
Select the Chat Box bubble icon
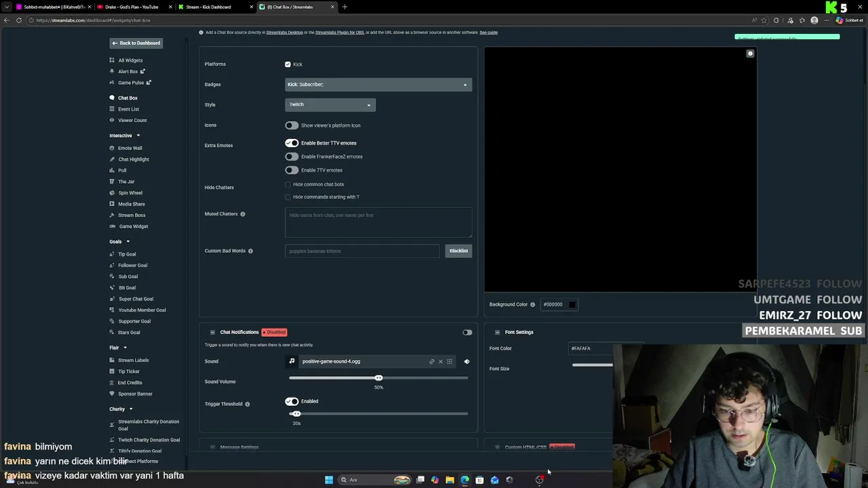[x=112, y=98]
